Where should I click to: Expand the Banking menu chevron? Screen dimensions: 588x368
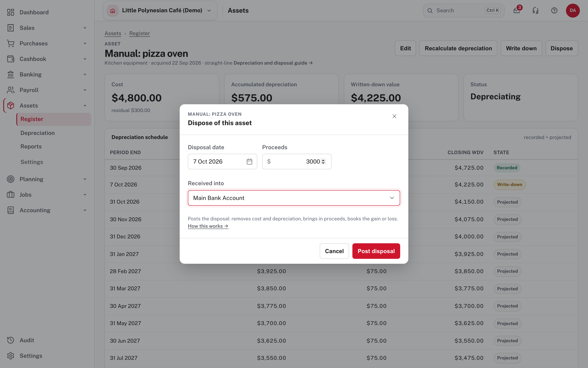coord(85,74)
